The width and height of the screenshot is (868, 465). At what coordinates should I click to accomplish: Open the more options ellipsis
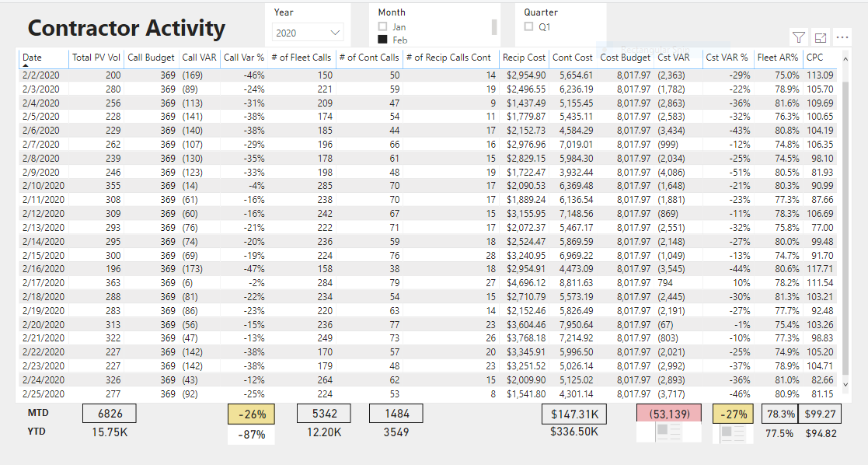tap(842, 37)
